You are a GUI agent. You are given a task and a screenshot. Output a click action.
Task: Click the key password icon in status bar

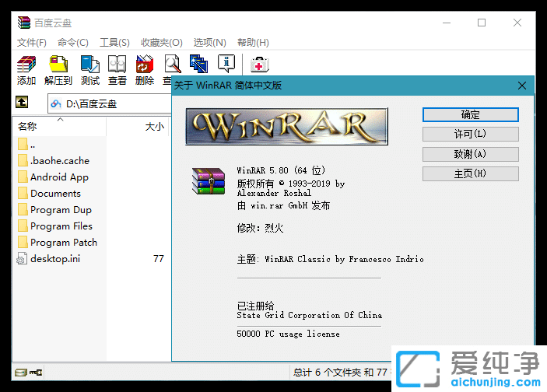[x=36, y=373]
